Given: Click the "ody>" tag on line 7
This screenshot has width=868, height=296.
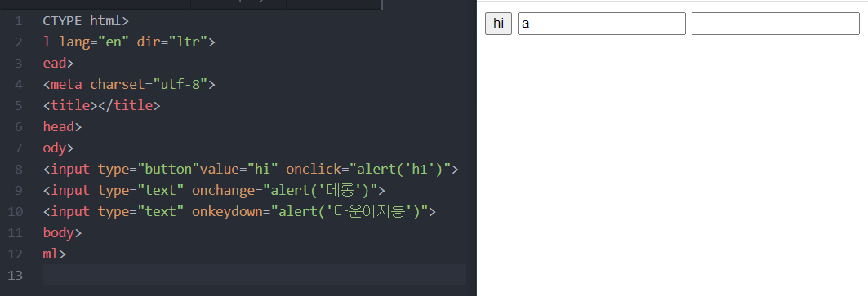Looking at the screenshot, I should (x=58, y=148).
